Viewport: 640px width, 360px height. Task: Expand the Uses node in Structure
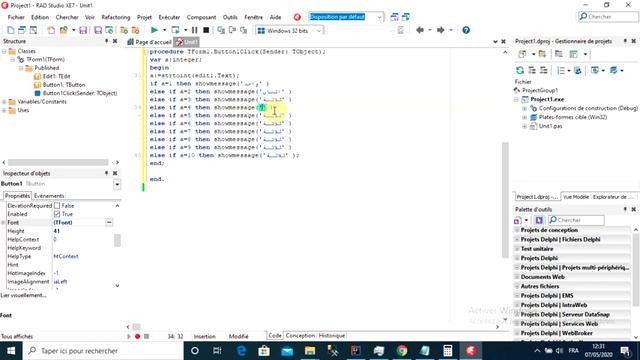[4, 110]
